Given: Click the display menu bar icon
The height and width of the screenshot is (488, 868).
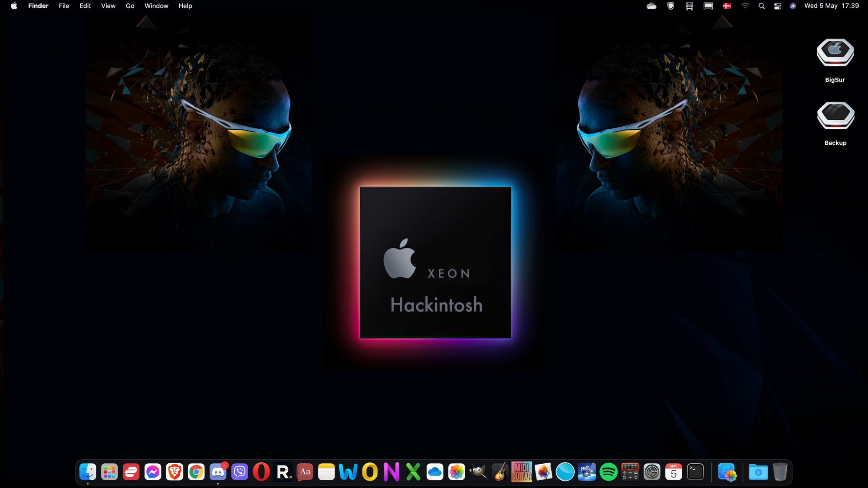Looking at the screenshot, I should [708, 6].
